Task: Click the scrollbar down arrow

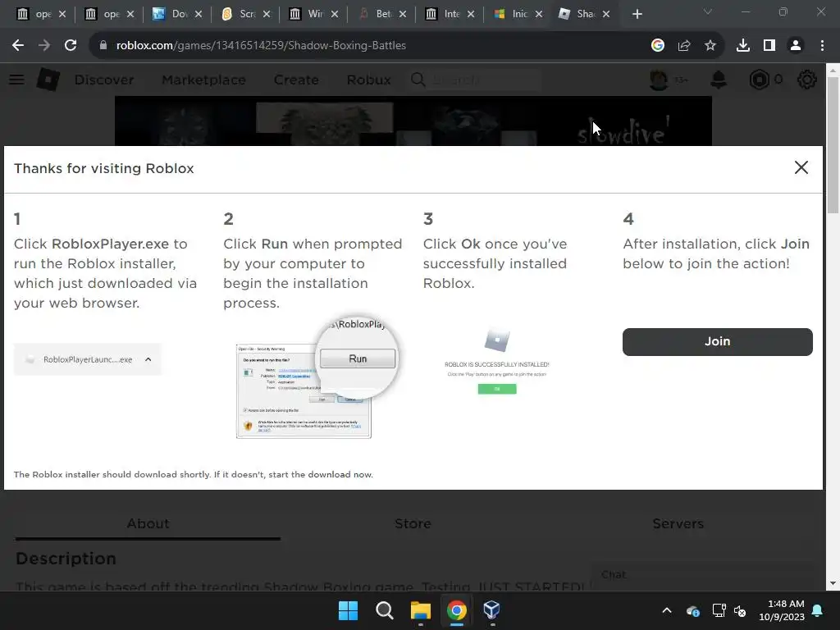Action: coord(833,583)
